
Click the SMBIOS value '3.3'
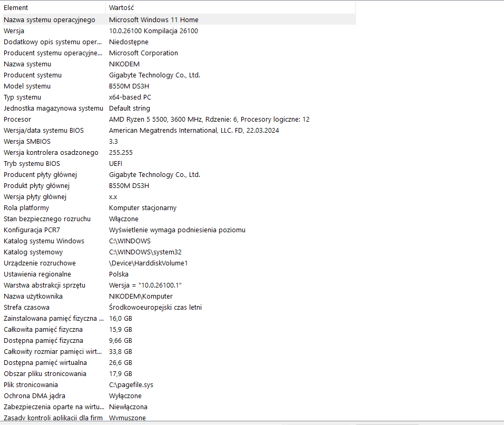tap(113, 142)
